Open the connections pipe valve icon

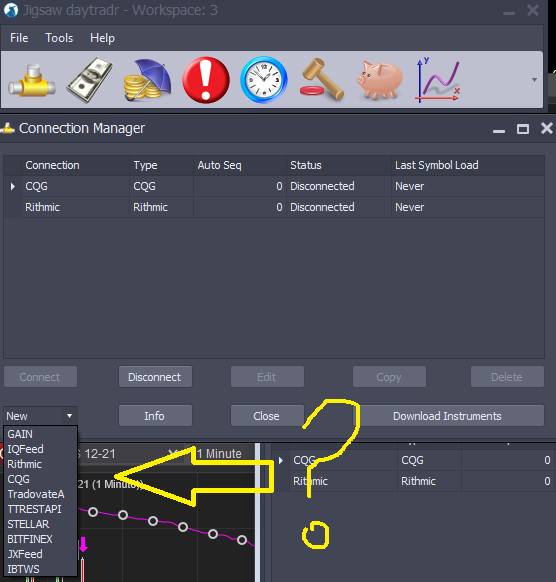tap(32, 80)
